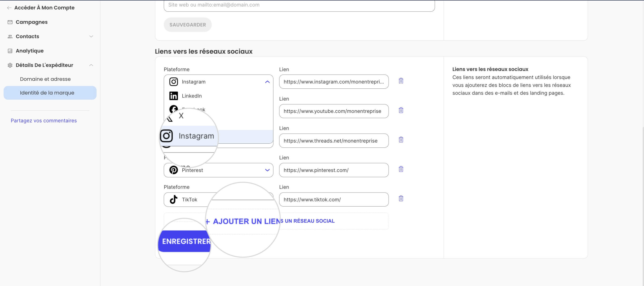The height and width of the screenshot is (286, 644).
Task: Click the Campagnes envelope icon
Action: tap(10, 22)
